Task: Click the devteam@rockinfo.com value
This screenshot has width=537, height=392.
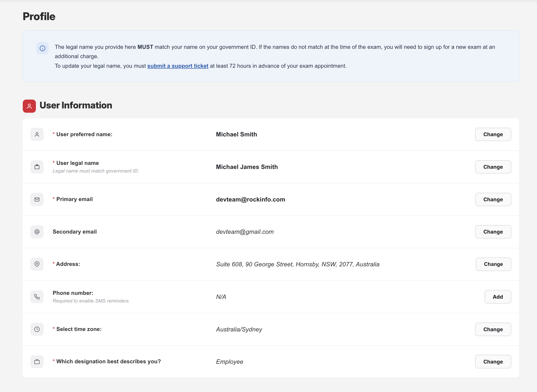Action: click(251, 199)
